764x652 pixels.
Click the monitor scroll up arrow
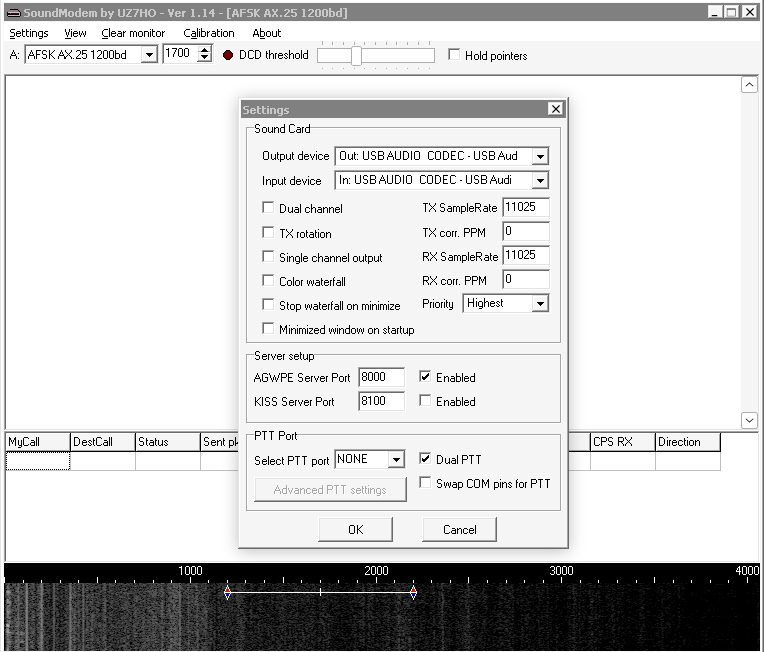[x=749, y=85]
